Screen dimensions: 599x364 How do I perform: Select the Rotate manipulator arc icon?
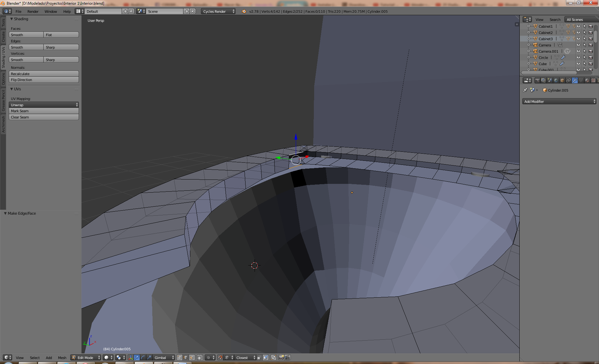click(x=143, y=357)
